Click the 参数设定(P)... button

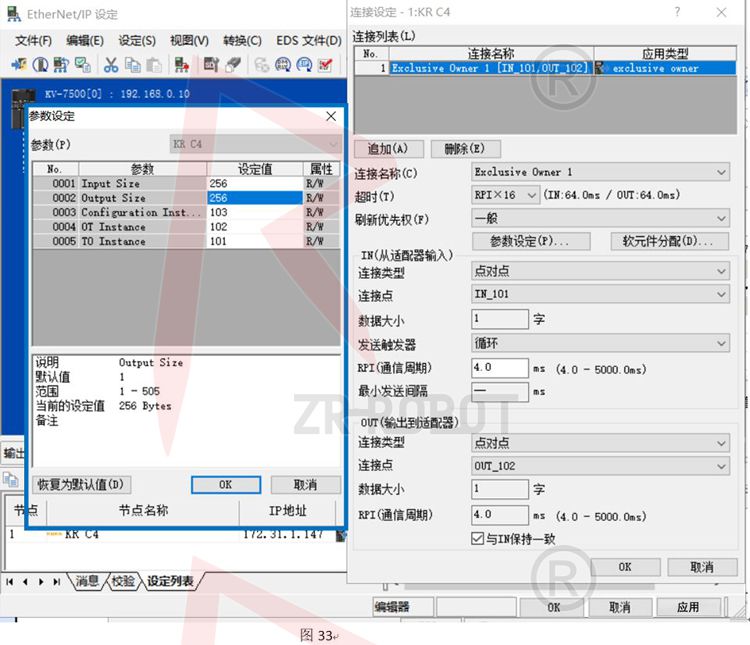529,242
